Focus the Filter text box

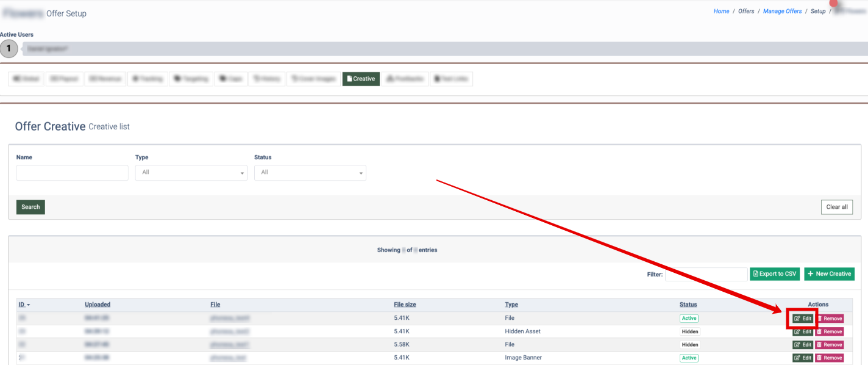click(x=706, y=274)
